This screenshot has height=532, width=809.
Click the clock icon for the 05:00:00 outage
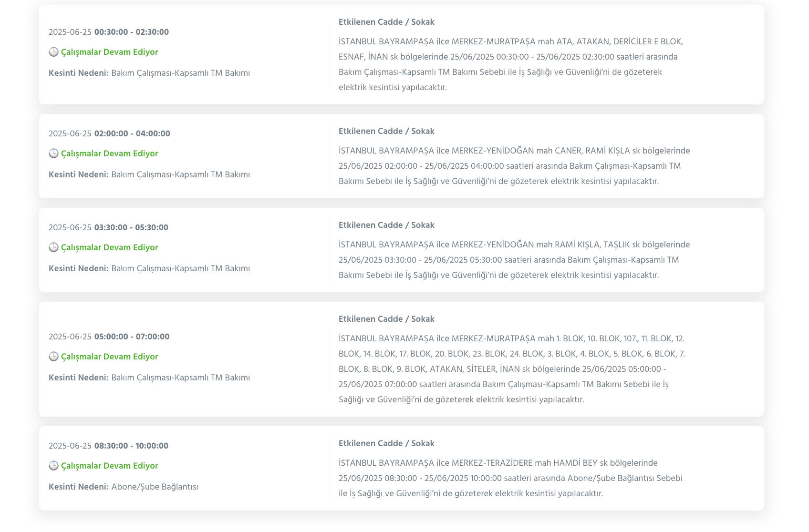tap(53, 357)
